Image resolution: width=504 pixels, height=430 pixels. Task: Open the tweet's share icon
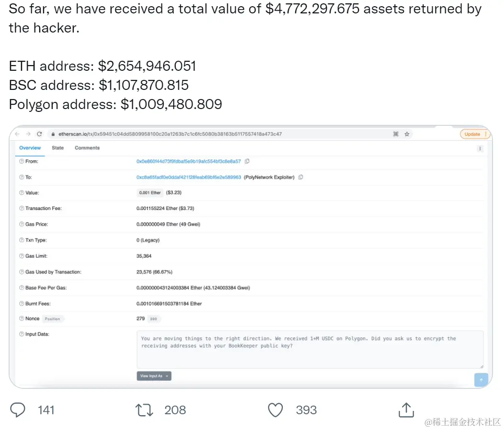click(405, 409)
